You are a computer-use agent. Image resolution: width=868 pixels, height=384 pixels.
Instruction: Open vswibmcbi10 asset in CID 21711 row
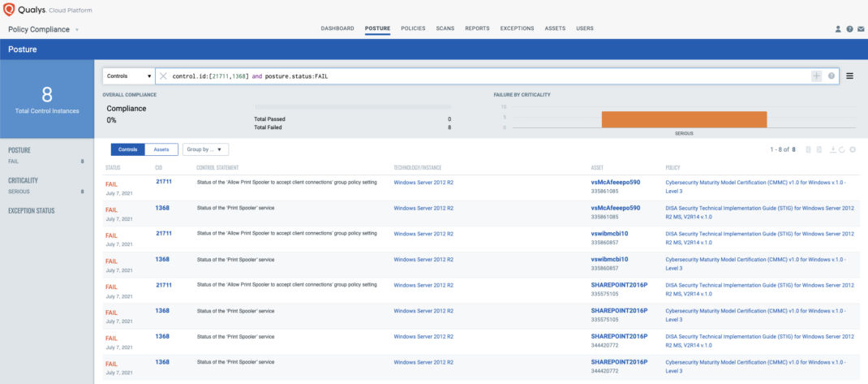click(609, 234)
